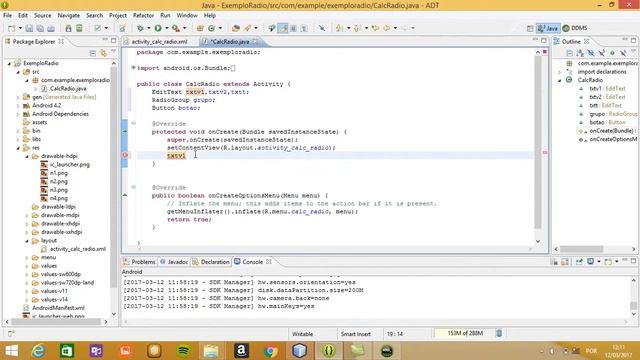Toggle Show Whitespace Characters in the toolbar
The width and height of the screenshot is (640, 360).
[304, 28]
